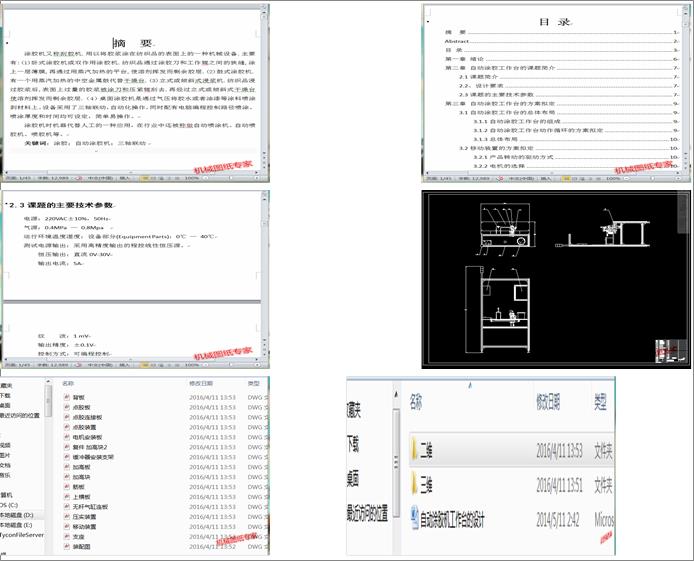The width and height of the screenshot is (694, 561).
Task: Click the 2.1 课题简介 contents entry
Action: tap(478, 77)
